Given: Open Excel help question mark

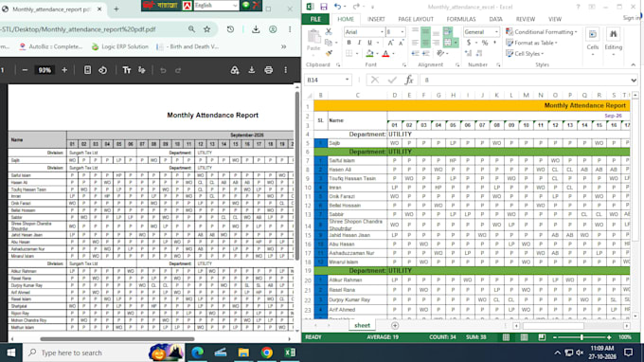Looking at the screenshot, I should click(578, 7).
